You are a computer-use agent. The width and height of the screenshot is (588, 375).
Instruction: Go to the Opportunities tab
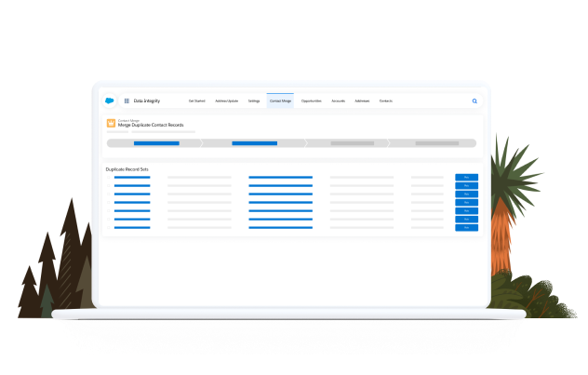tap(312, 100)
